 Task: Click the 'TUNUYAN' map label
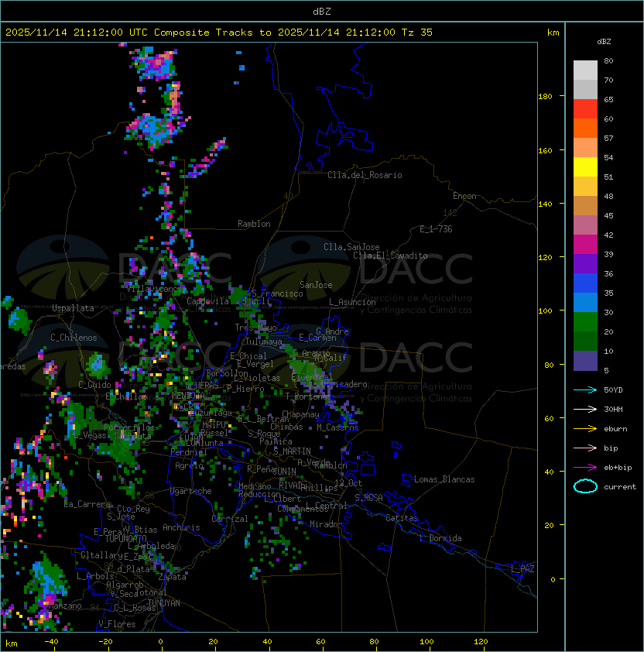[163, 603]
